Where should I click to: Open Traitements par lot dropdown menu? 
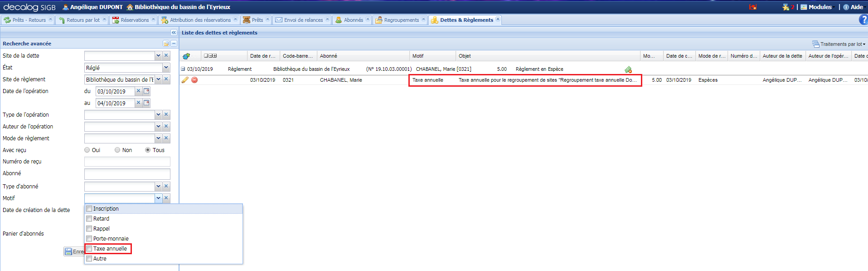839,44
